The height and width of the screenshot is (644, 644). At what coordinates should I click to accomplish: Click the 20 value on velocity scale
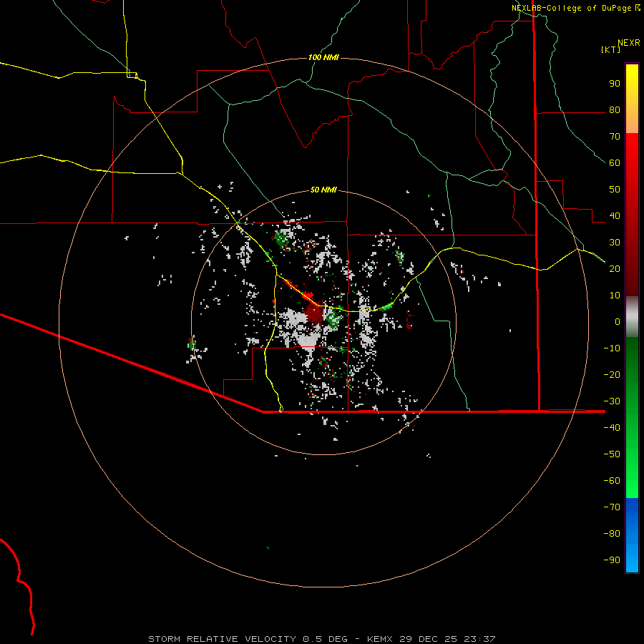pyautogui.click(x=615, y=268)
